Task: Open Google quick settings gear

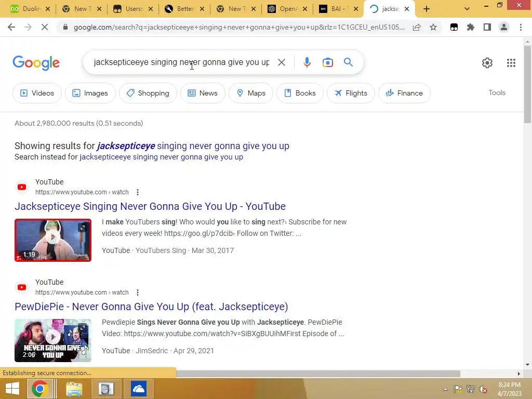Action: pos(487,63)
